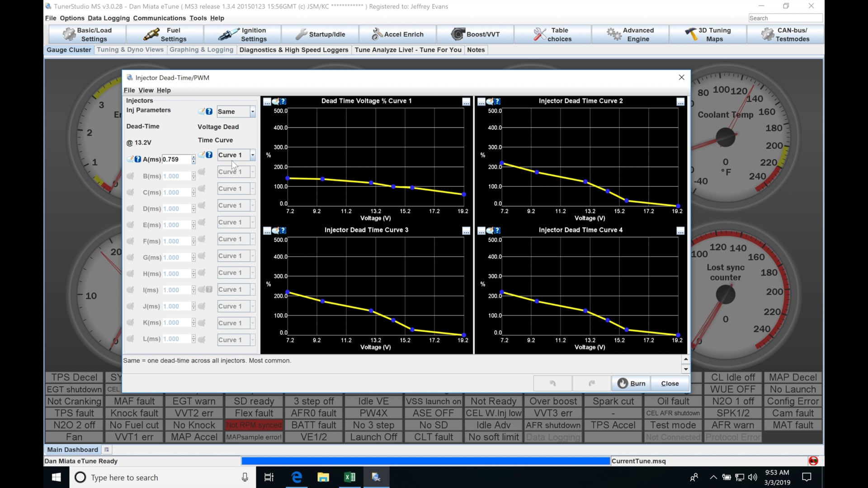Open the Communications menu
Screen dimensions: 868x488
click(159, 18)
